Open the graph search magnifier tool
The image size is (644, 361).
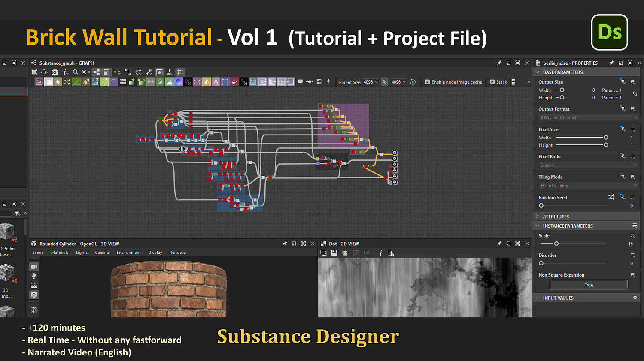pyautogui.click(x=76, y=72)
